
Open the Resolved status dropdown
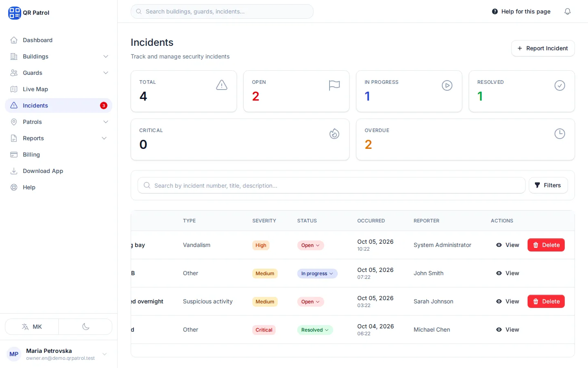coord(315,330)
